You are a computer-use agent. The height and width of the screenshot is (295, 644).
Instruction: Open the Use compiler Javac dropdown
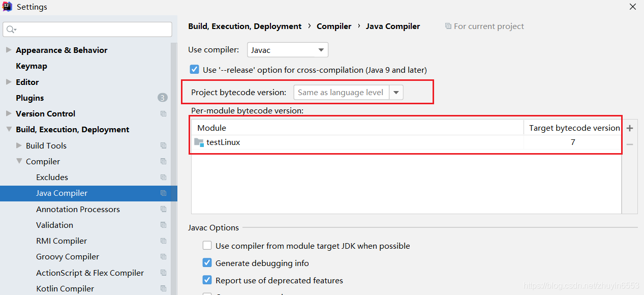click(x=288, y=50)
